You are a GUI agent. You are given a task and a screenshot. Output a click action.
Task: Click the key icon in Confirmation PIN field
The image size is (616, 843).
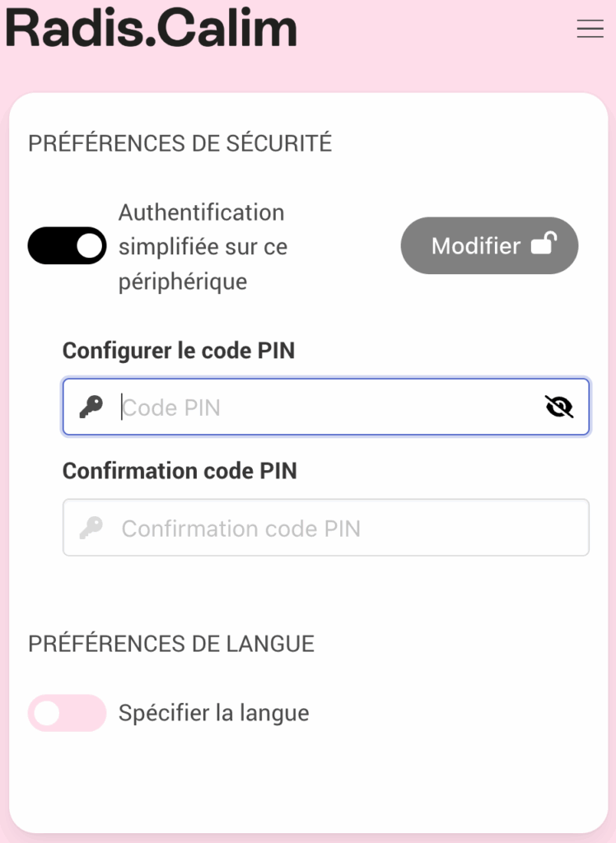click(x=91, y=528)
